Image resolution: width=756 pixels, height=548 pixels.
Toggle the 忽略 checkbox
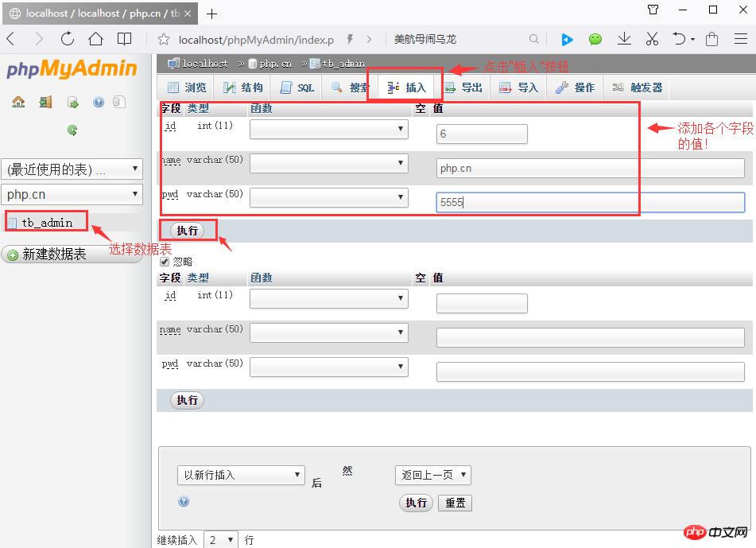tap(165, 262)
